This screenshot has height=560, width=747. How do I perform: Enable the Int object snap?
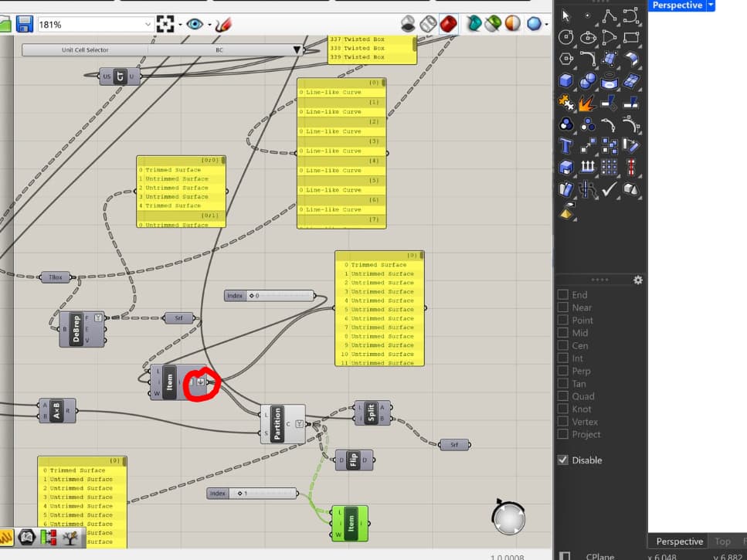(563, 358)
